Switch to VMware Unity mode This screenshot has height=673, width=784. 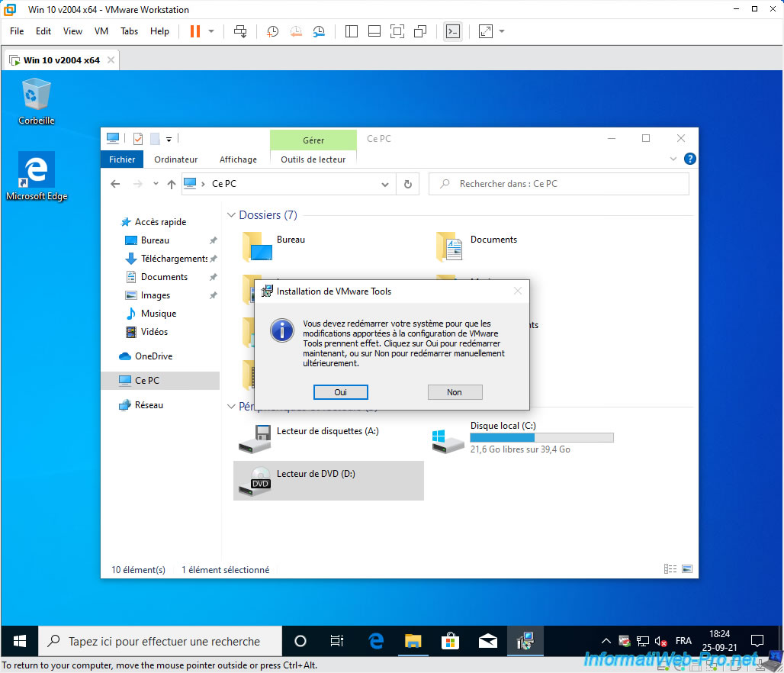pos(420,31)
